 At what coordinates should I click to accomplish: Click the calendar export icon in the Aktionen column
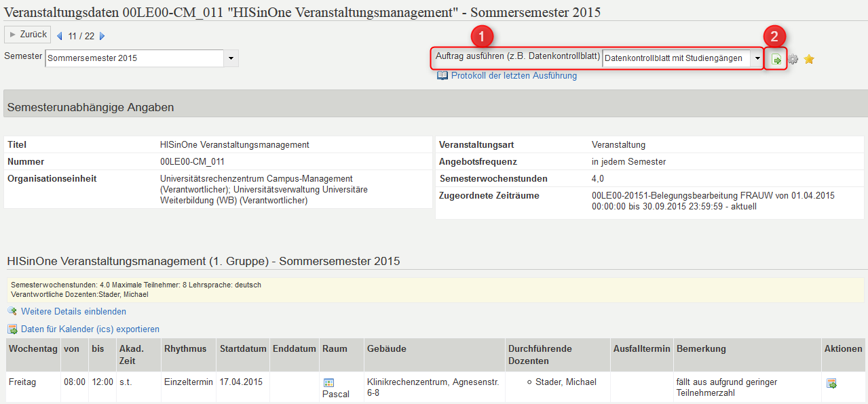pyautogui.click(x=831, y=384)
